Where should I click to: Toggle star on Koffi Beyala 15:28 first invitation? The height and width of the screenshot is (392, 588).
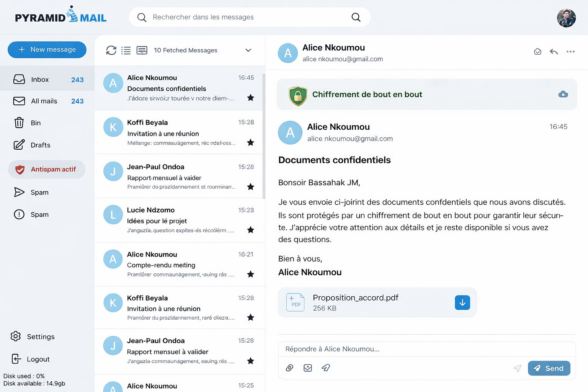251,142
